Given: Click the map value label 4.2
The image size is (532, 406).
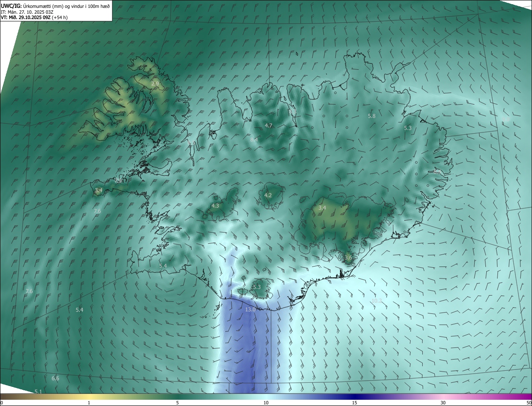Looking at the screenshot, I should click(x=268, y=195).
